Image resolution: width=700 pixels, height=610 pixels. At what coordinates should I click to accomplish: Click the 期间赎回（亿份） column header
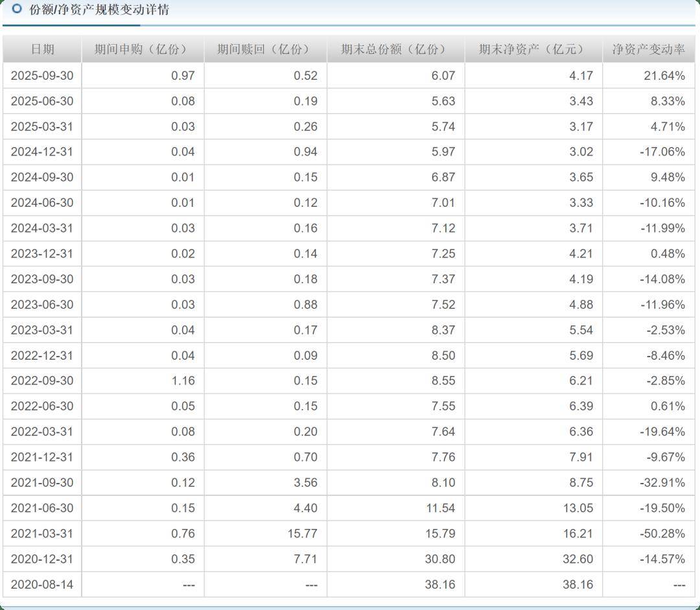(x=265, y=50)
